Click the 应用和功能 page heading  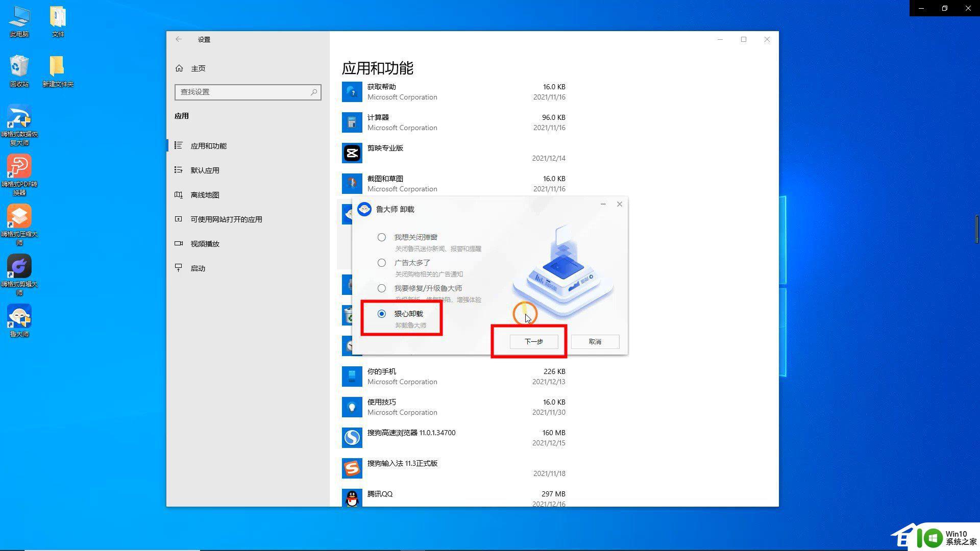click(378, 68)
